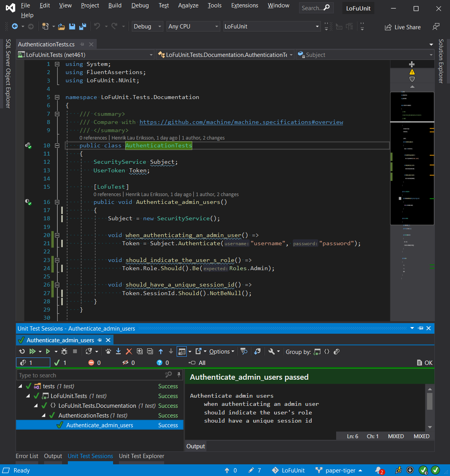Click the dotMemory Unit paw icon
The height and width of the screenshot is (476, 450).
click(108, 351)
